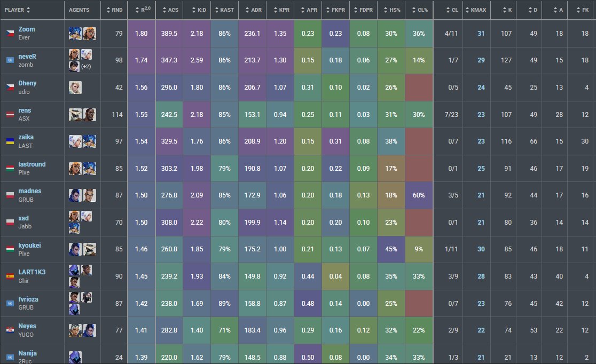Screen dimensions: 596x364
Task: Open player rens's profile link
Action: coord(25,110)
